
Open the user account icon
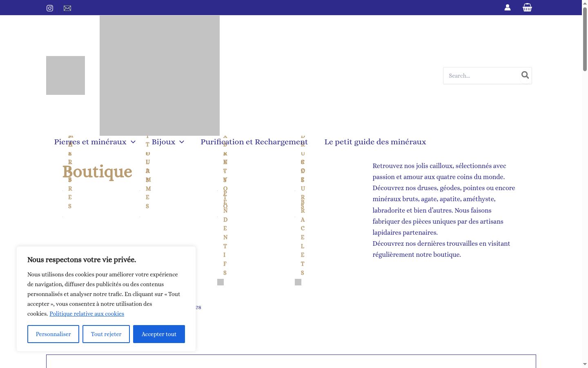pyautogui.click(x=508, y=7)
